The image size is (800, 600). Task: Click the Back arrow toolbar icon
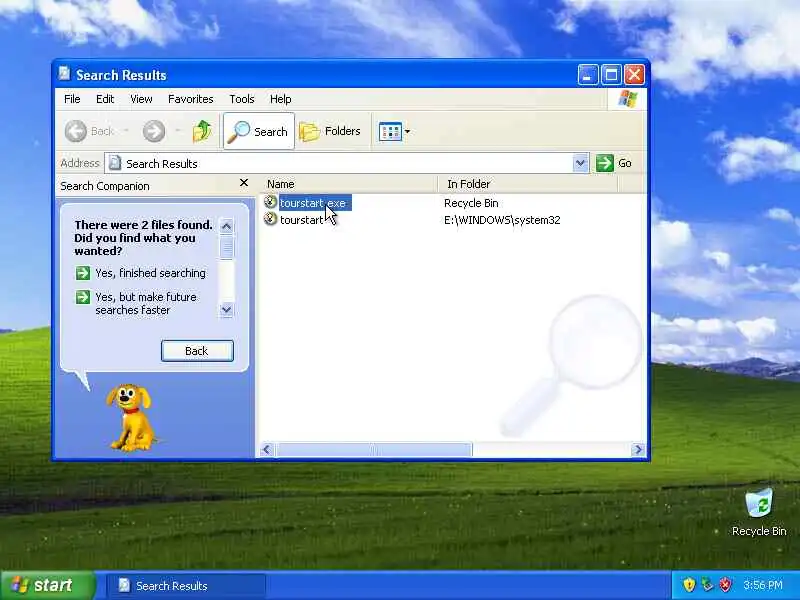coord(76,132)
